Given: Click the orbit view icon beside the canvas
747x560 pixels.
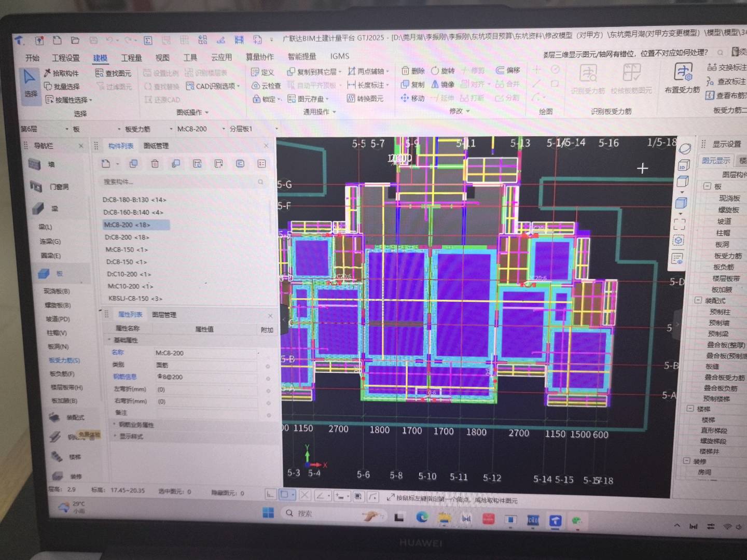Looking at the screenshot, I should pyautogui.click(x=685, y=149).
